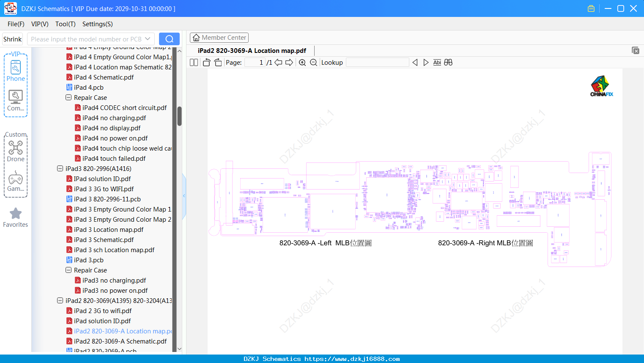The width and height of the screenshot is (644, 363).
Task: Click the website link in status bar
Action: click(x=352, y=359)
